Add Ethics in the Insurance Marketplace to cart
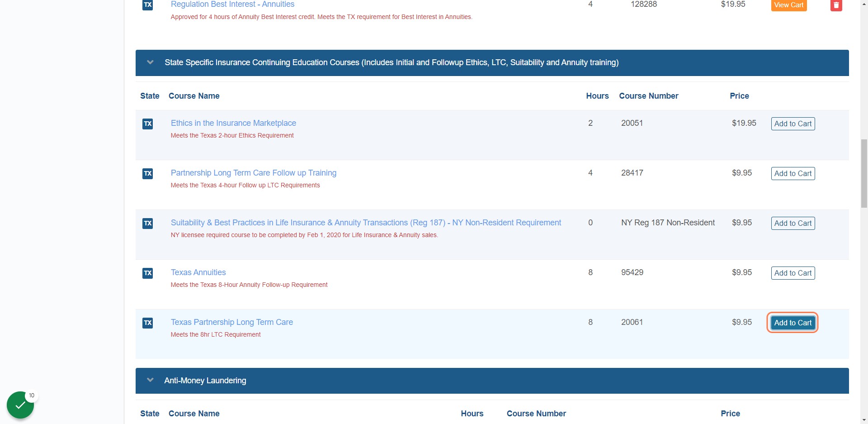 [793, 124]
